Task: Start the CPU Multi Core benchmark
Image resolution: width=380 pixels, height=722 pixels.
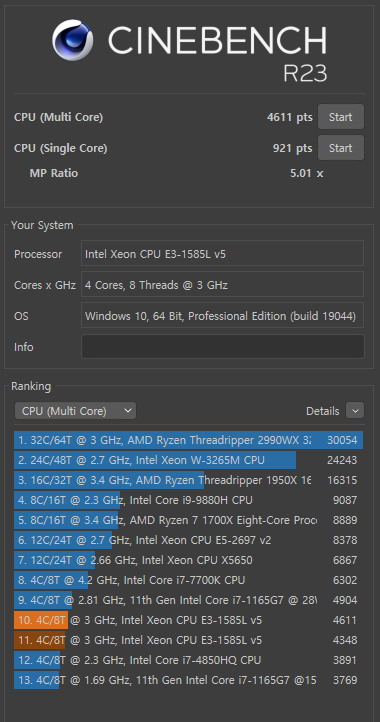Action: [340, 117]
